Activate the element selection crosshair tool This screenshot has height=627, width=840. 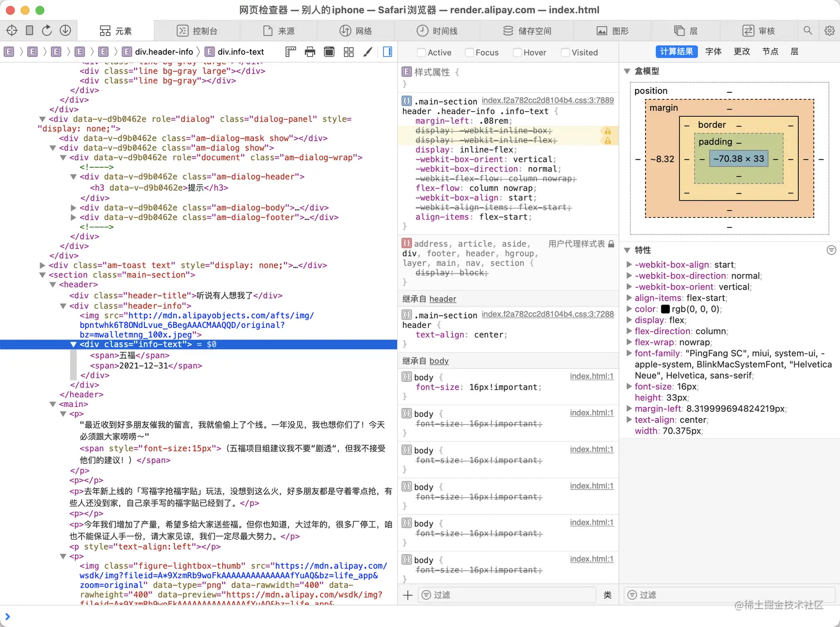(x=12, y=31)
